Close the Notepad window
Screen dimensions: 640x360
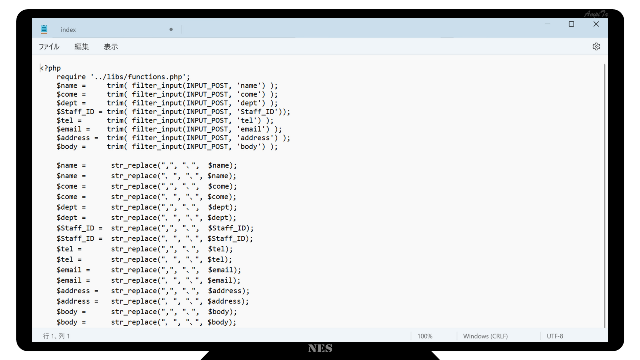pyautogui.click(x=596, y=24)
